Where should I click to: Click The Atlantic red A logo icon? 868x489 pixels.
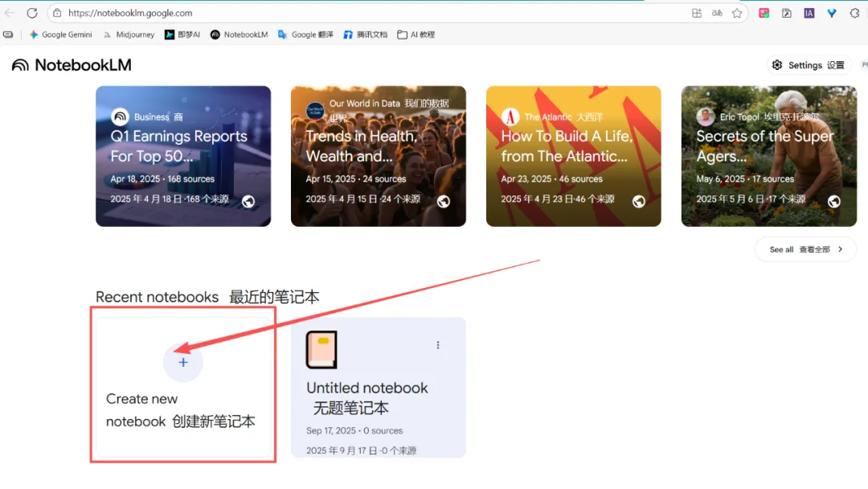510,117
